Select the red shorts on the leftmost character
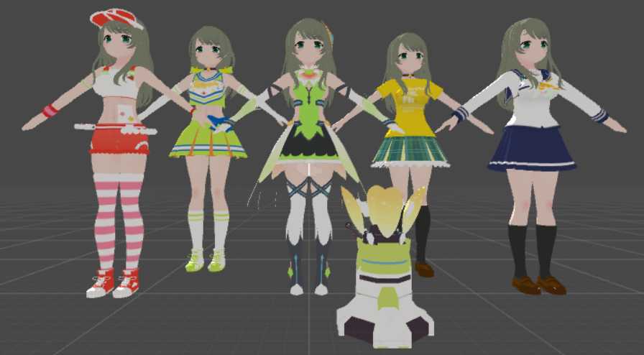Screen dimensions: 644x355 click(119, 140)
